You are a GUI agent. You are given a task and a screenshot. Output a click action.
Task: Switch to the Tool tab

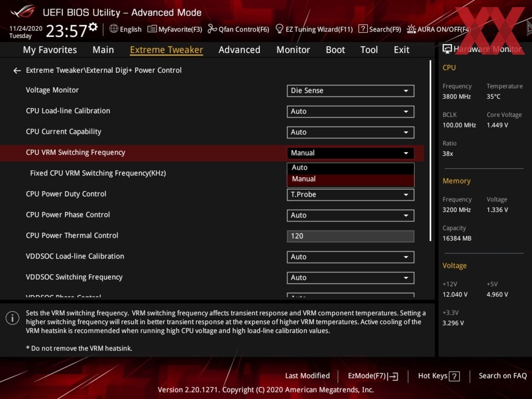tap(369, 50)
